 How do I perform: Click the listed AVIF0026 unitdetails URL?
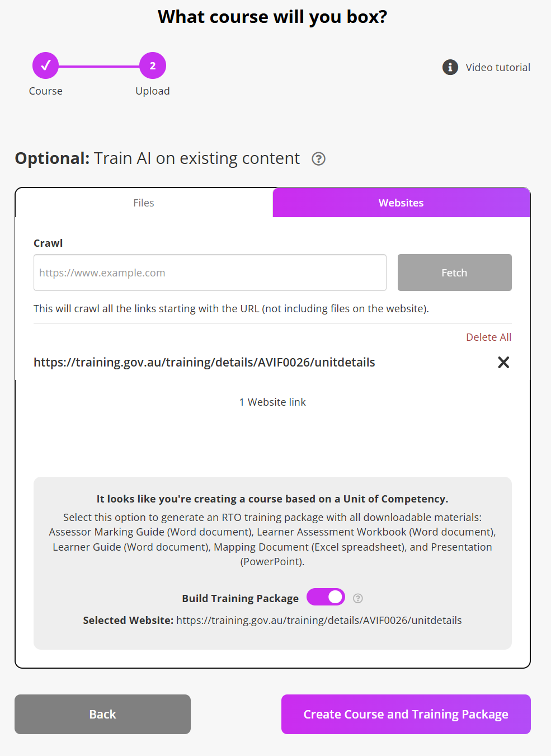pos(204,363)
